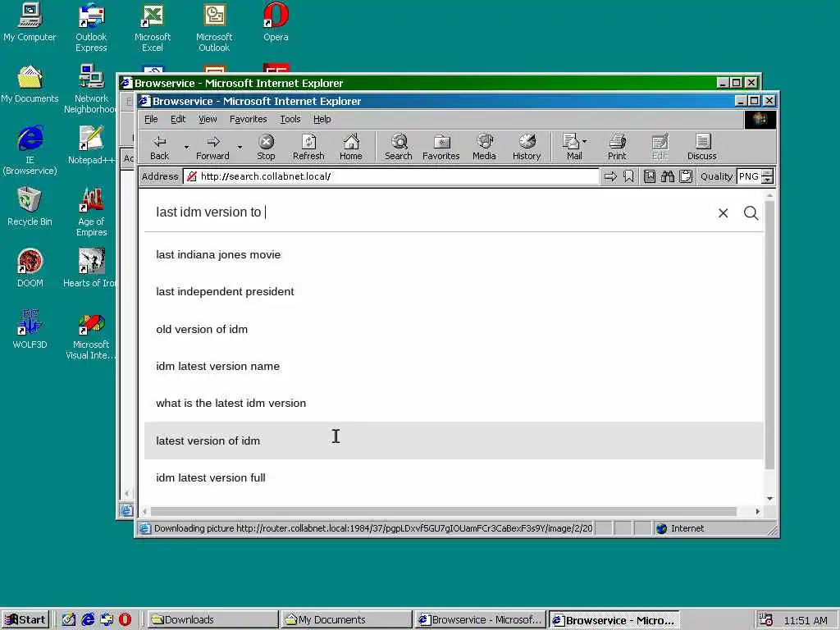
Task: Click the bookmark ribbon icon beside the address bar
Action: pos(628,176)
